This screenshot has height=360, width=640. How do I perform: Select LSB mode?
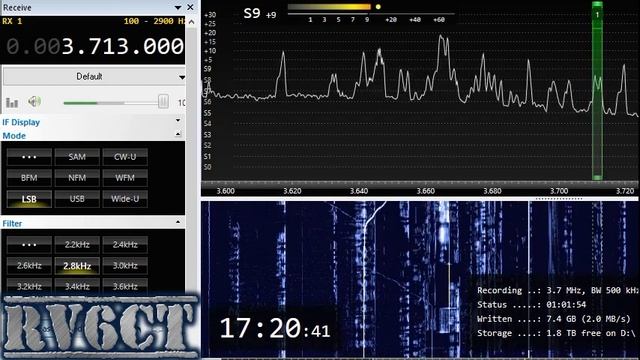[x=29, y=199]
